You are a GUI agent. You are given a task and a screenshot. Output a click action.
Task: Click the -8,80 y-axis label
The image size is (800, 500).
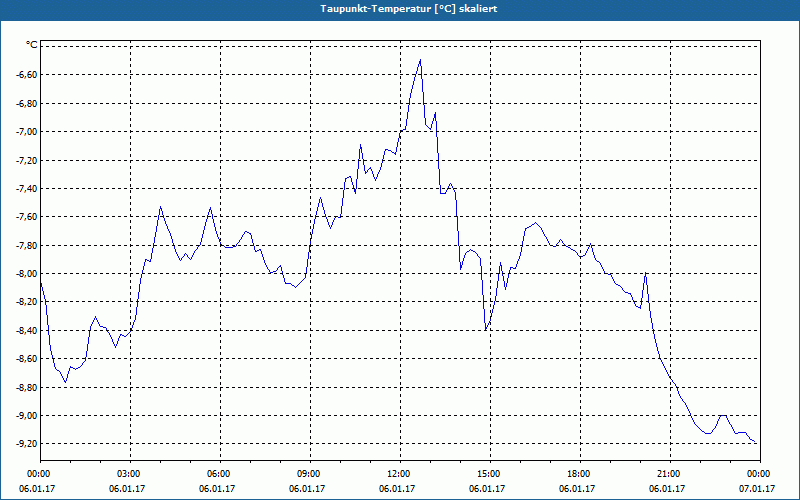[x=27, y=387]
